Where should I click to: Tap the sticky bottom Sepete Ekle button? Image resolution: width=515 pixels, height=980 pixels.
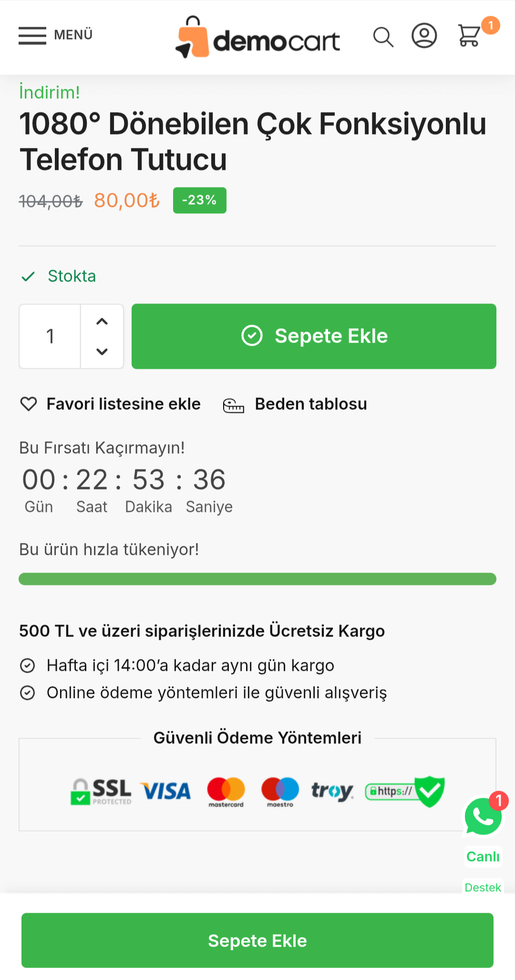pyautogui.click(x=257, y=940)
